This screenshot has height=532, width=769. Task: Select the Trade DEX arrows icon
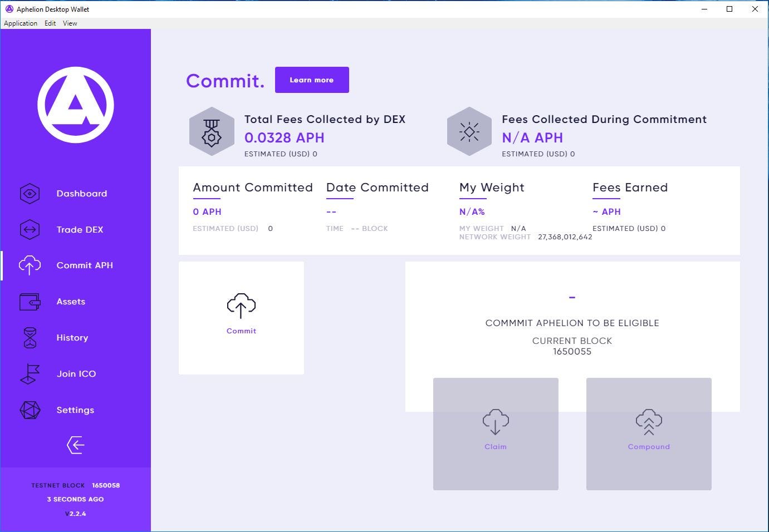point(30,229)
